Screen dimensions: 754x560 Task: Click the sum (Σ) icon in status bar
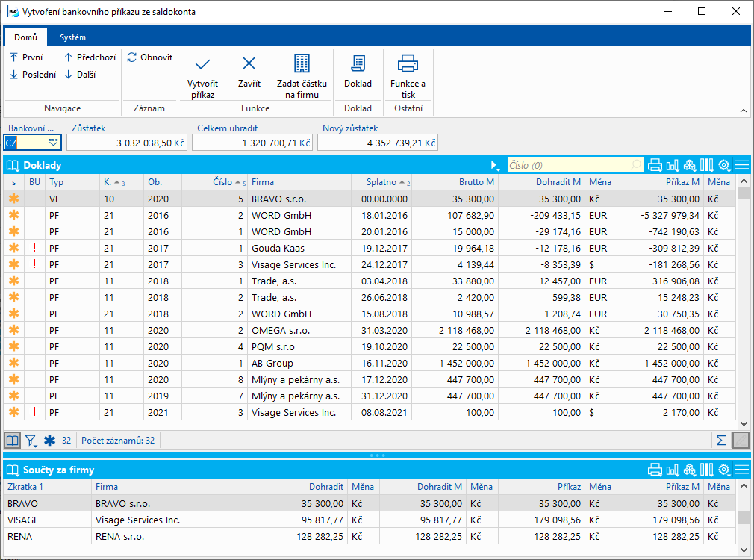coord(721,441)
